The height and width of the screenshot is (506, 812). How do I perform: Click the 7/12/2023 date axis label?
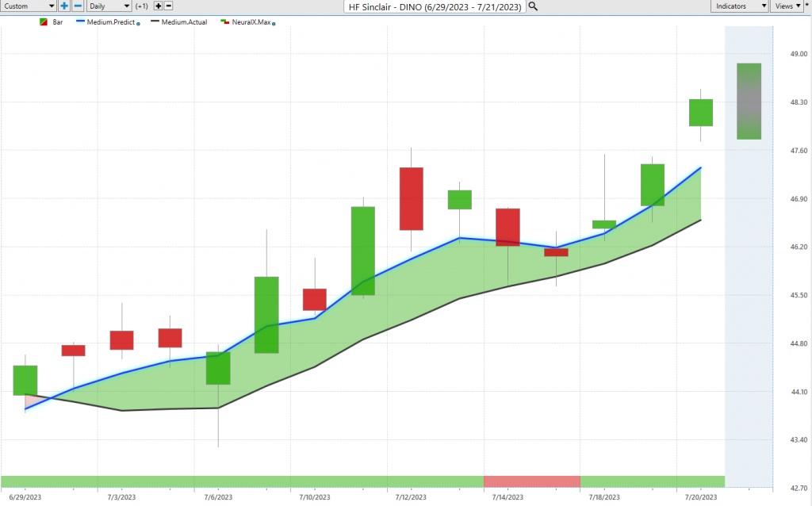point(412,497)
